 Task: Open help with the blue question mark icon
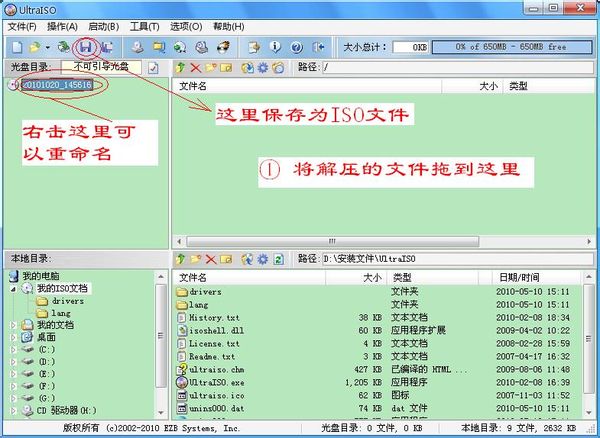[x=297, y=47]
